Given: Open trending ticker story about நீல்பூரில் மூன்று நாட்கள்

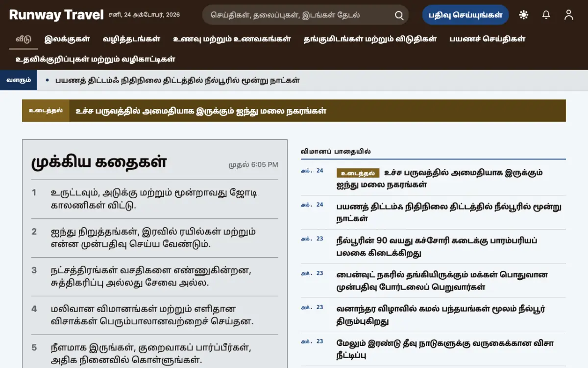Looking at the screenshot, I should pyautogui.click(x=177, y=80).
